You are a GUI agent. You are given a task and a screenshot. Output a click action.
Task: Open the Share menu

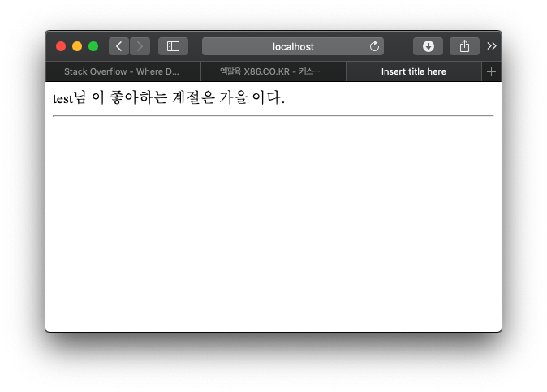464,46
